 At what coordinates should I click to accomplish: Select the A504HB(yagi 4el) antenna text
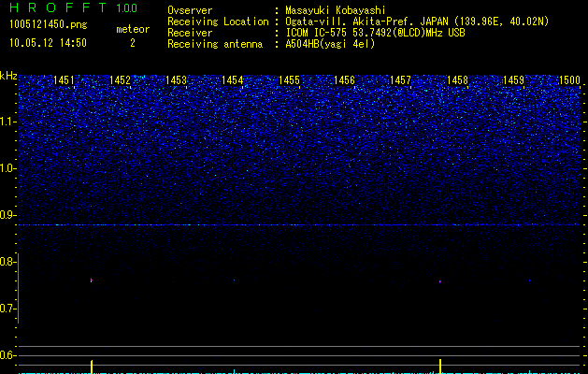pyautogui.click(x=330, y=44)
